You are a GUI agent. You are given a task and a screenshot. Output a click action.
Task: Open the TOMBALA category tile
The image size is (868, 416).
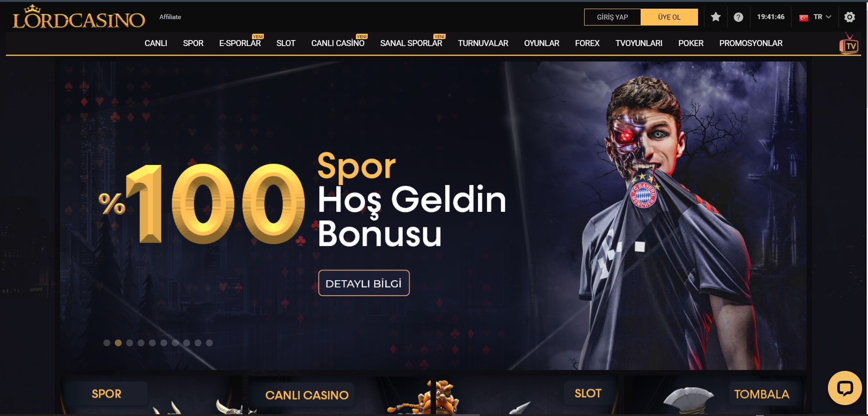click(x=715, y=395)
